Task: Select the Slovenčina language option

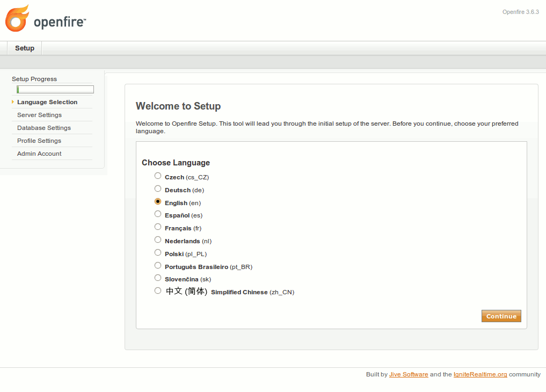Action: (158, 278)
